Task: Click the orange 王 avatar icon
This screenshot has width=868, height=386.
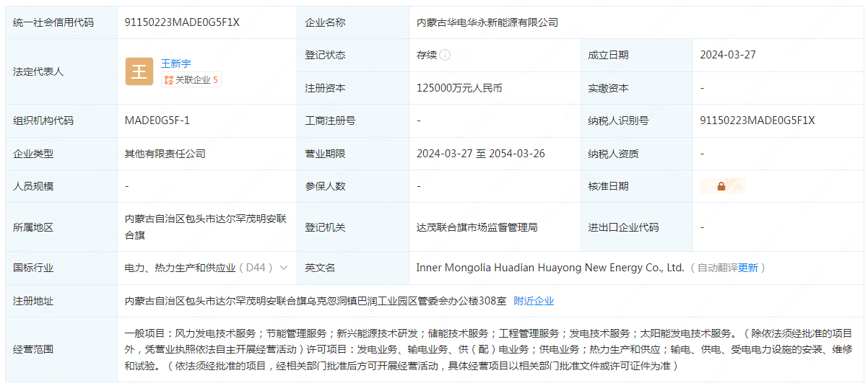Action: coord(139,71)
